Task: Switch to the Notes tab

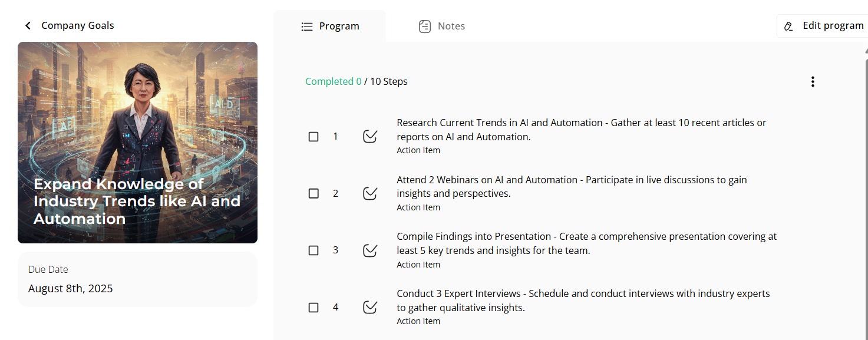Action: click(x=442, y=27)
